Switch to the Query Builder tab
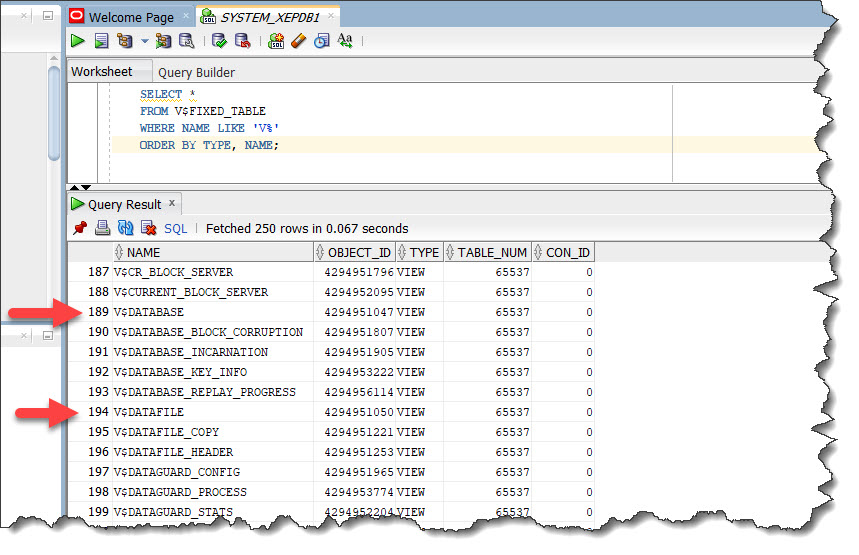This screenshot has height=555, width=859. pos(196,72)
